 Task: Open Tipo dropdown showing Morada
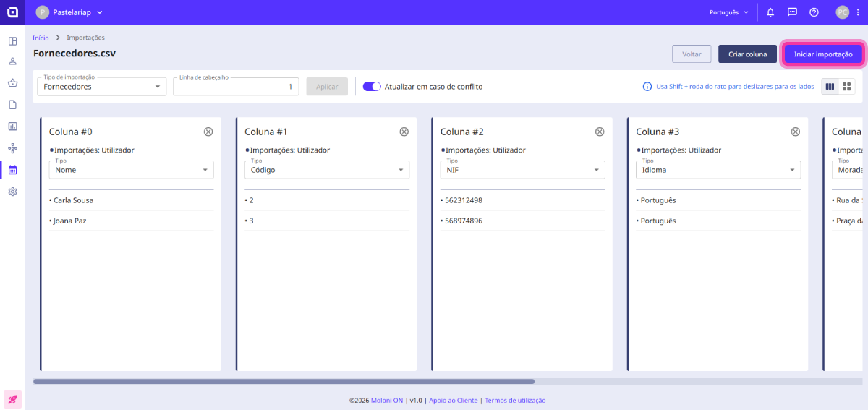(847, 170)
